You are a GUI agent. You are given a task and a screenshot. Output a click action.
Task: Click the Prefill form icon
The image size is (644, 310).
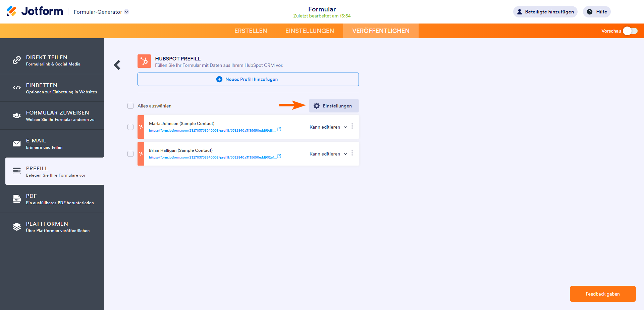pos(17,171)
